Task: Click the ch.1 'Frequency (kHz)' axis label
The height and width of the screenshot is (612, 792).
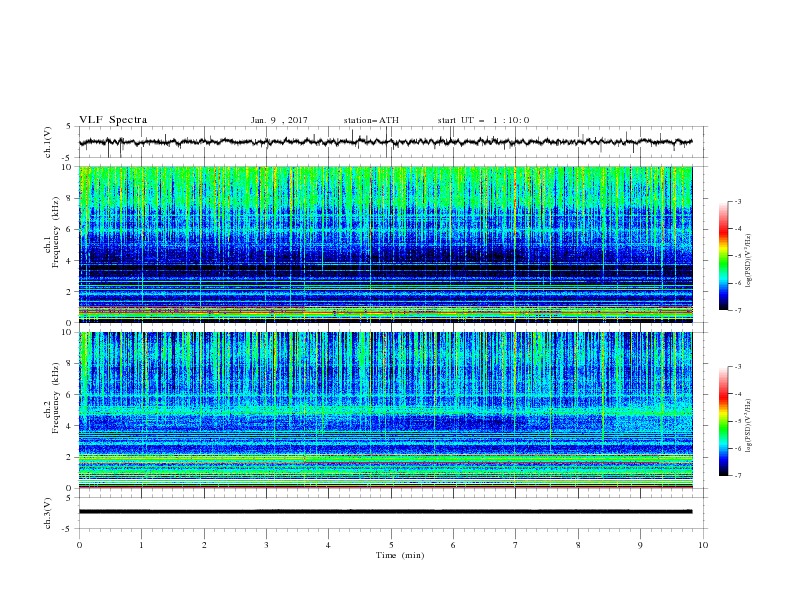Action: (56, 230)
